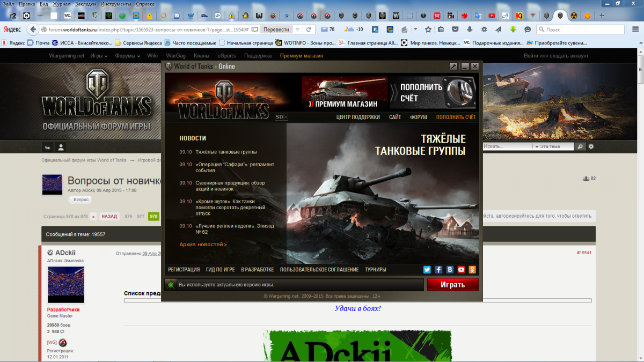Open the VKontakte social link icon
Image resolution: width=644 pixels, height=362 pixels.
(x=450, y=270)
